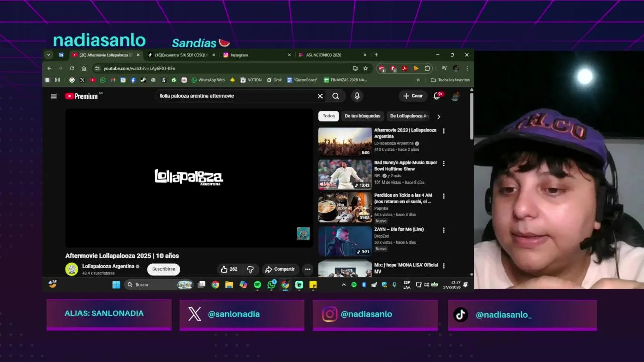This screenshot has height=362, width=644.
Task: Open Perdidos en Tokio video thumbnail
Action: (x=345, y=207)
